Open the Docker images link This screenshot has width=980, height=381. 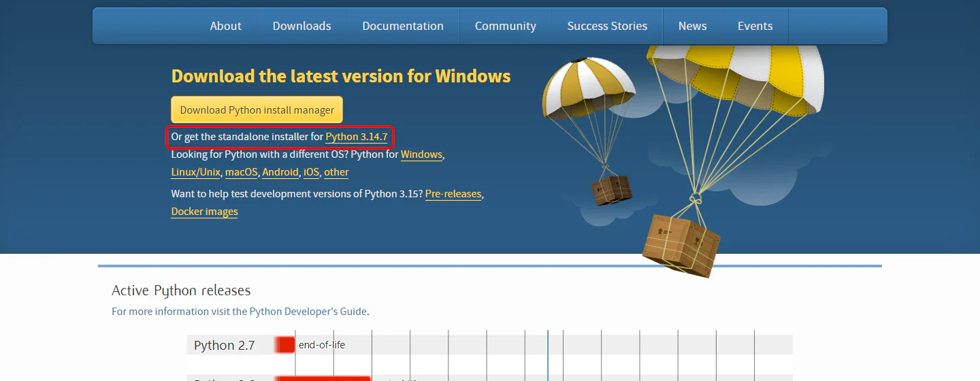205,212
